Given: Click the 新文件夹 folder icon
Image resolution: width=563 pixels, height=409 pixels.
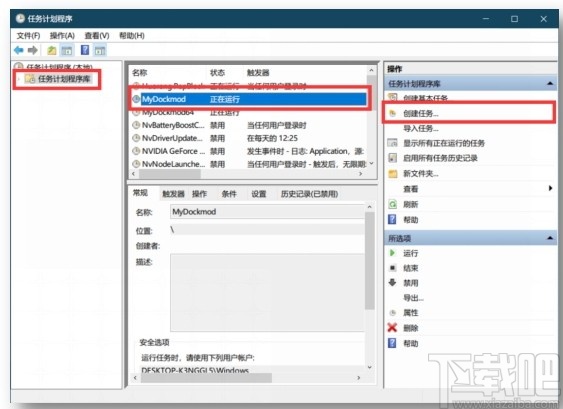Looking at the screenshot, I should [393, 174].
